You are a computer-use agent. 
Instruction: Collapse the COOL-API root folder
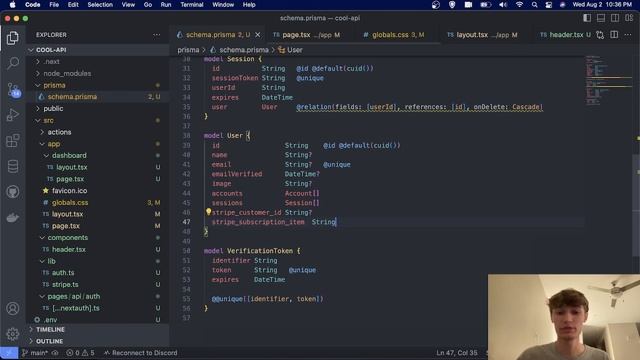98,50
